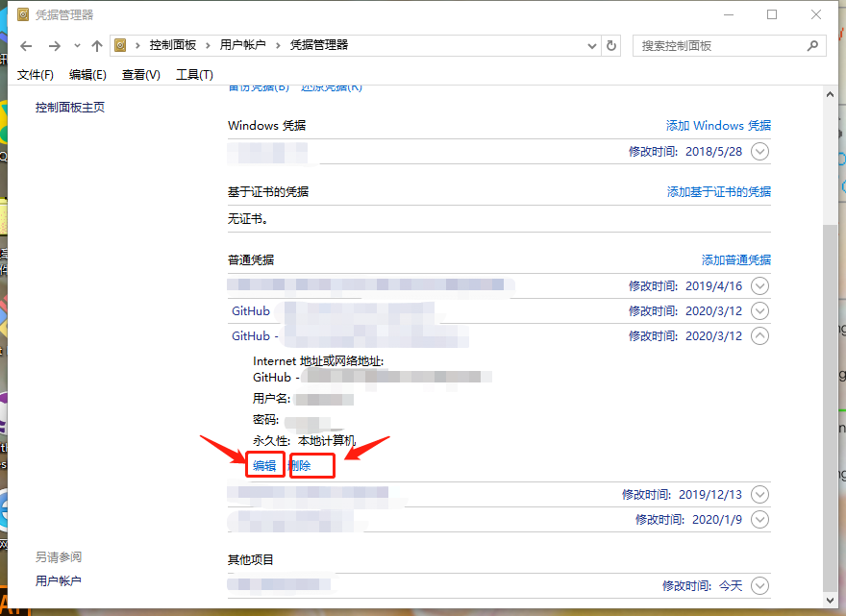Click the vertical scrollbar thumb

point(830,407)
